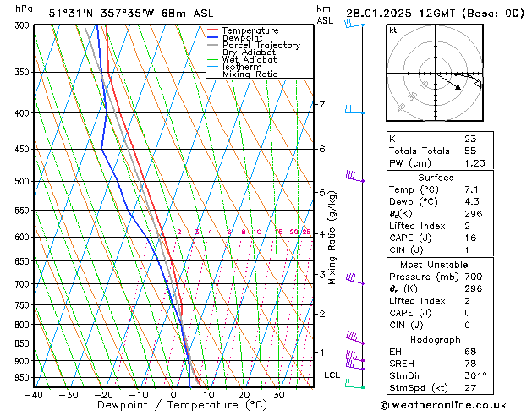Click the surface CIN (J) value 1
This screenshot has width=532, height=411.
coord(467,250)
